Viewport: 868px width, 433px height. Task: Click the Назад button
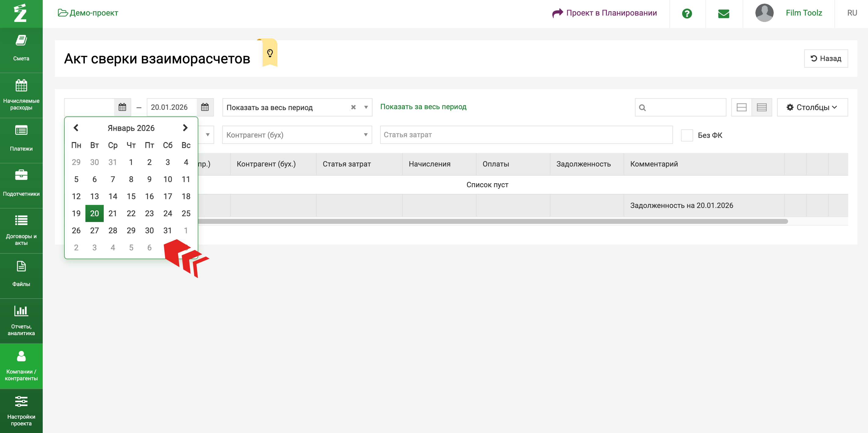(x=826, y=59)
